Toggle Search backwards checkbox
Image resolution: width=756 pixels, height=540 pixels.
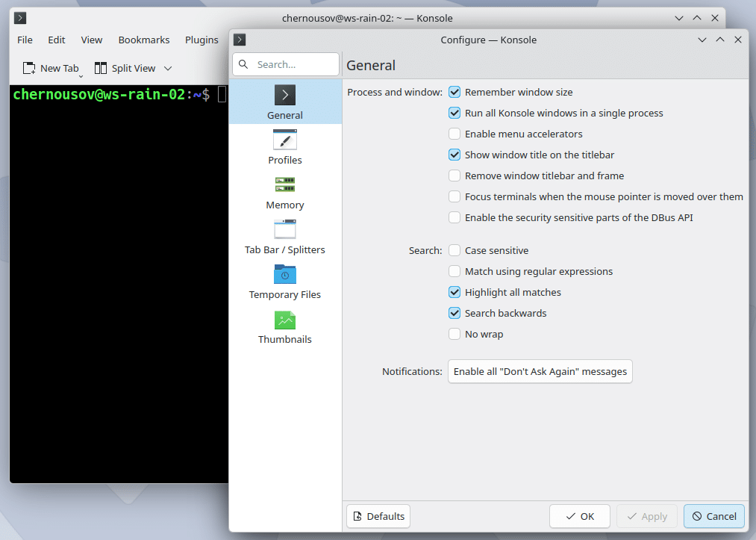454,313
